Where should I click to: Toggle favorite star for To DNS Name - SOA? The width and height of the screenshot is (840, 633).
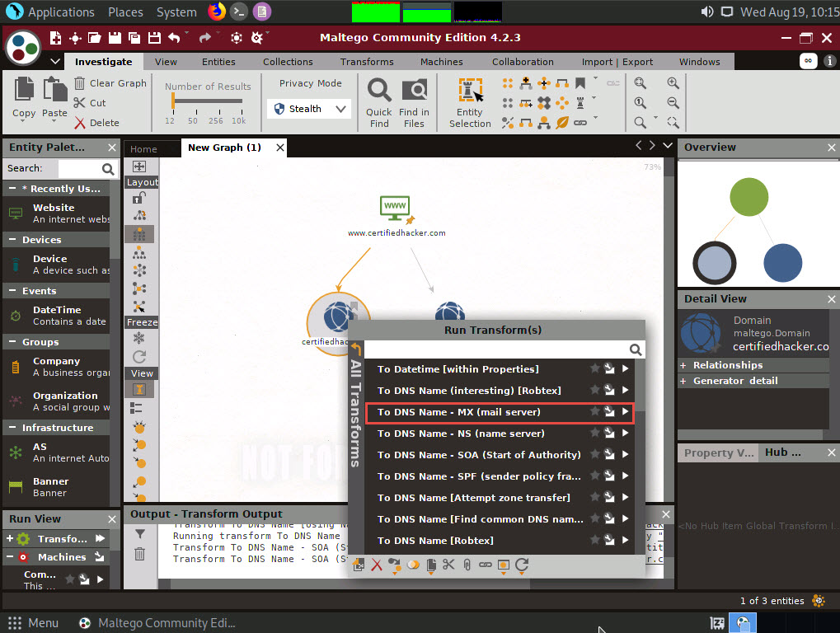pos(594,454)
